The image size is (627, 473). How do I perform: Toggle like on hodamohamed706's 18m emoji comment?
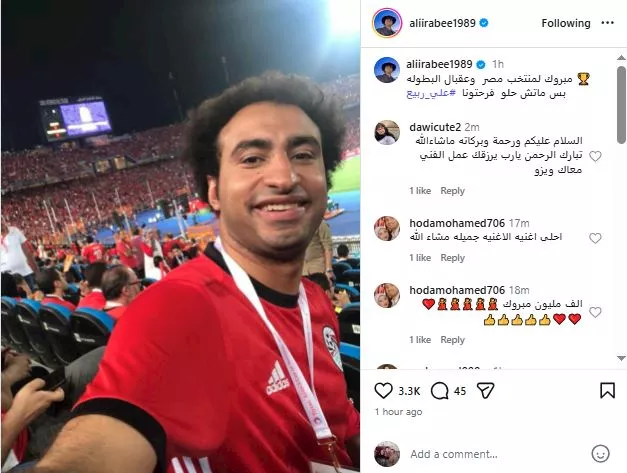tap(595, 312)
